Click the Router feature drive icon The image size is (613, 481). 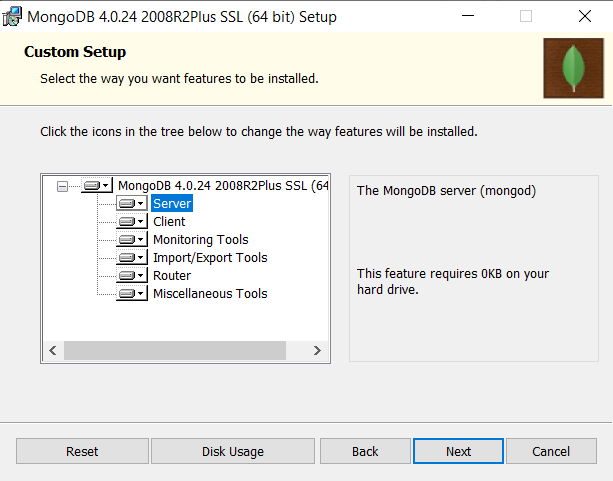pos(131,276)
